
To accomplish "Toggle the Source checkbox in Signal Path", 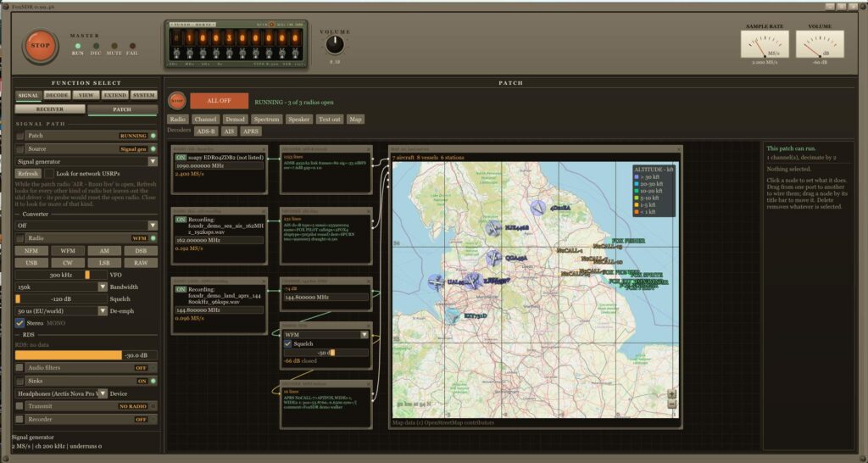I will click(x=20, y=149).
